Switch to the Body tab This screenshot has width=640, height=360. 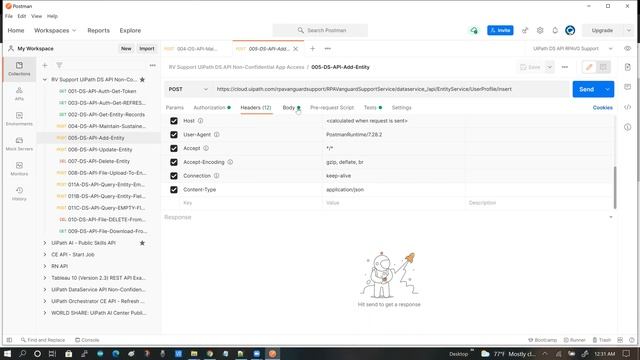coord(291,108)
